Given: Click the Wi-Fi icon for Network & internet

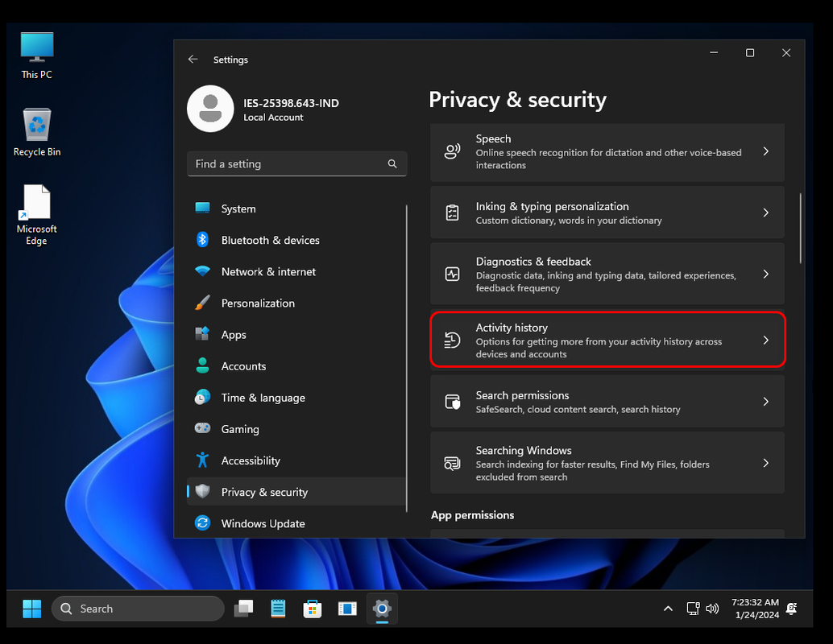Looking at the screenshot, I should [202, 271].
